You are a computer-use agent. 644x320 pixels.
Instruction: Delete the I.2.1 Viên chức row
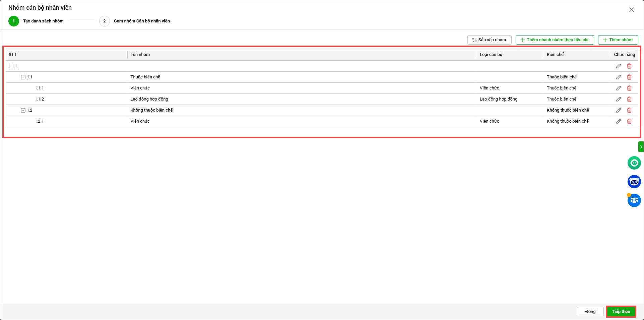629,121
